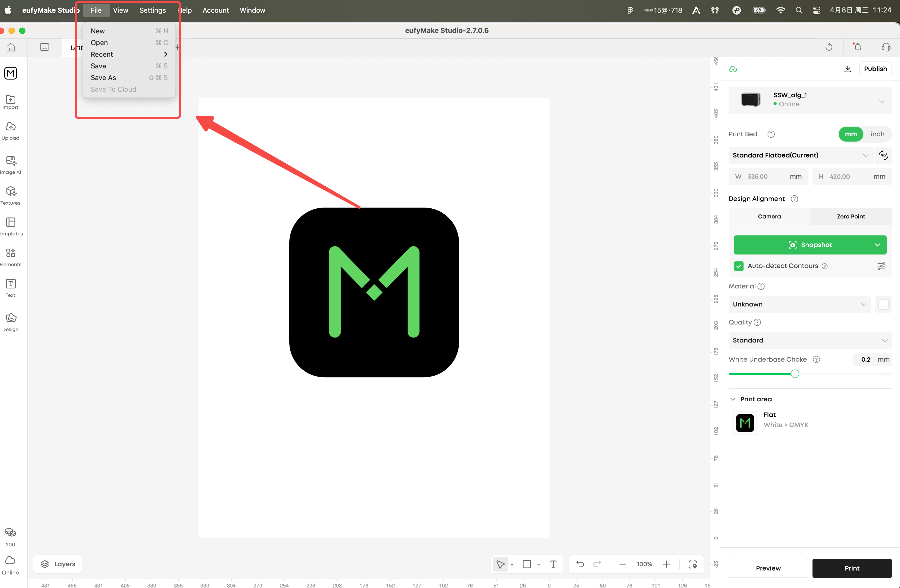The width and height of the screenshot is (900, 588).
Task: Open shape tool options arrow
Action: [539, 565]
